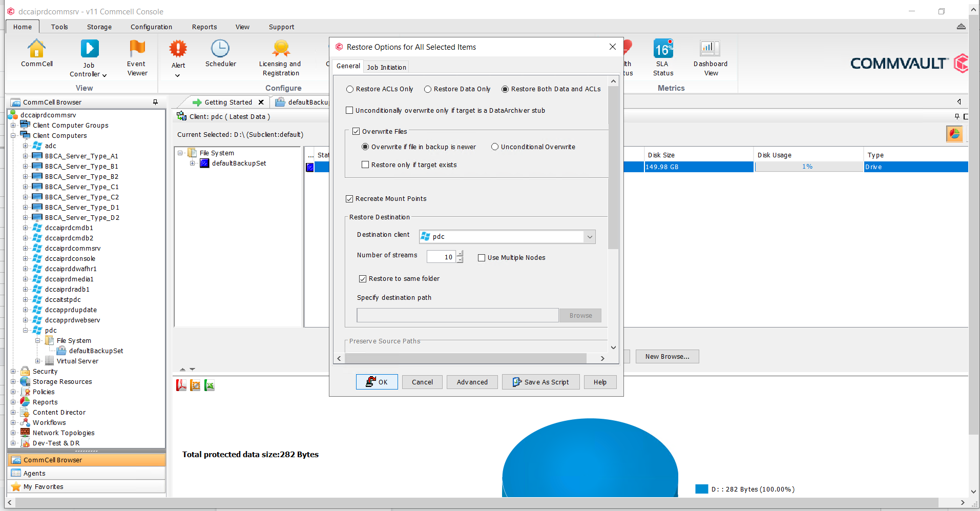Screen dimensions: 980x511
Task: Open the Configuration ribbon tab
Action: tap(151, 27)
